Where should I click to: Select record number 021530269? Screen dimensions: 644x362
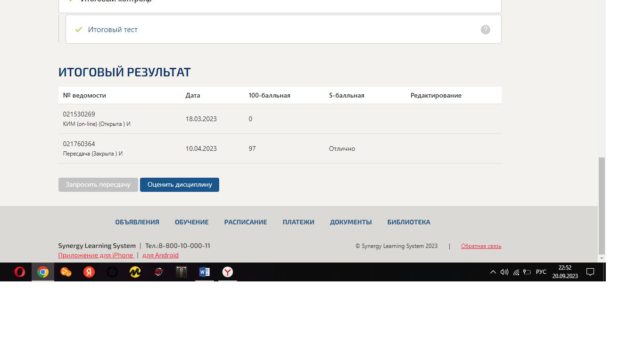click(79, 114)
